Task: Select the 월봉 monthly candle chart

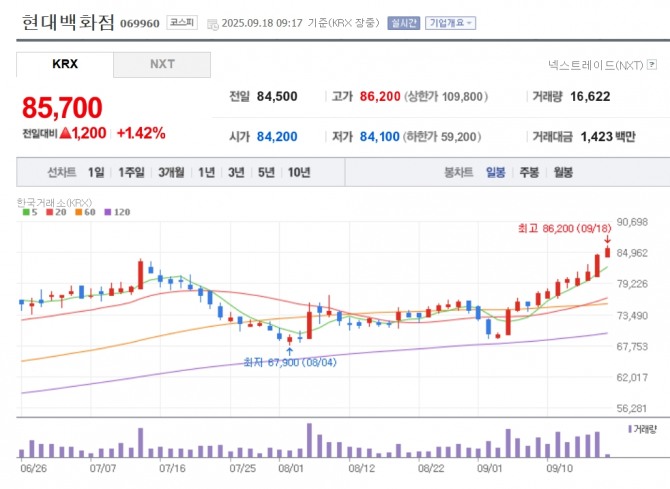Action: pos(563,172)
